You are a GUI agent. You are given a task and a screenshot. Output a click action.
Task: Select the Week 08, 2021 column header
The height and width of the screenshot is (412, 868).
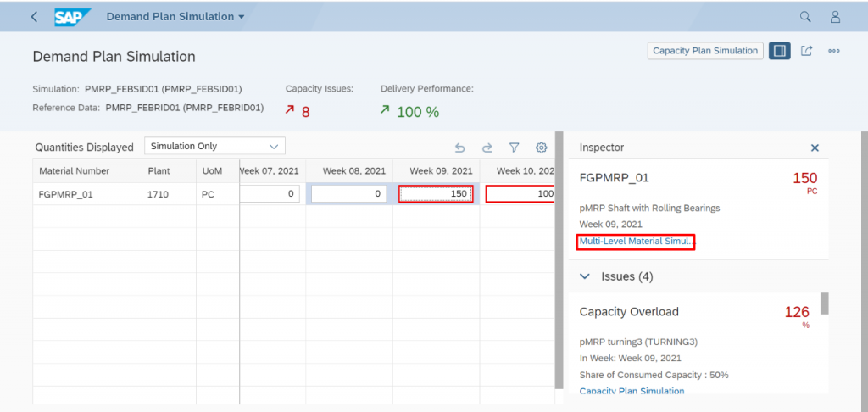coord(349,171)
